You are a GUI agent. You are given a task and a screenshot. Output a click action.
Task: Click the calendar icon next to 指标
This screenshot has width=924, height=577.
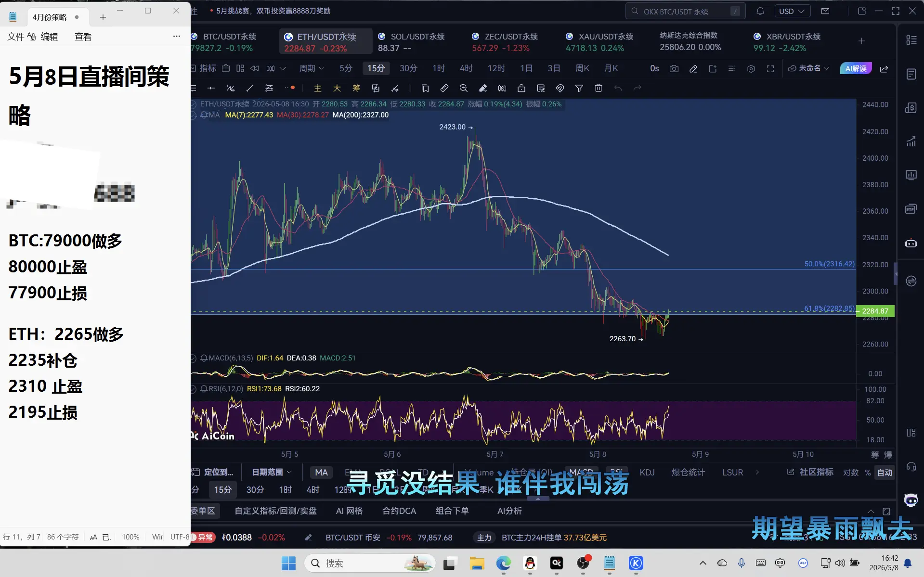click(226, 68)
